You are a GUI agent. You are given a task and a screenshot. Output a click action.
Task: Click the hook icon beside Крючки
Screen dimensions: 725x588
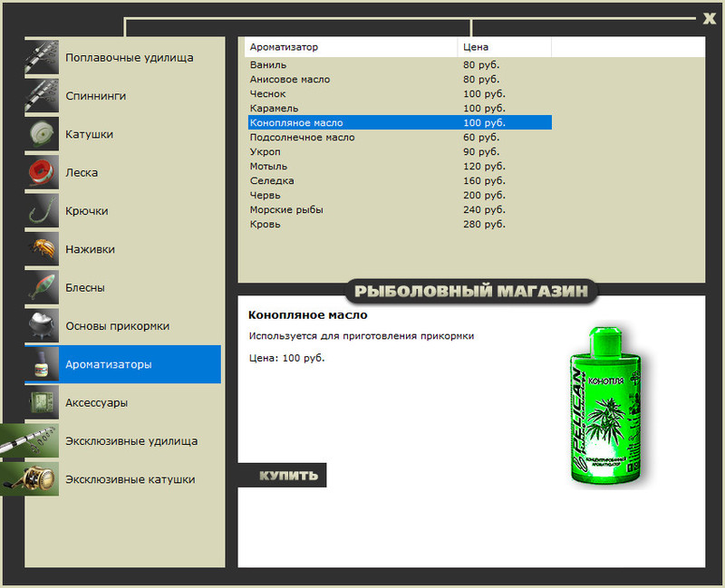point(42,211)
